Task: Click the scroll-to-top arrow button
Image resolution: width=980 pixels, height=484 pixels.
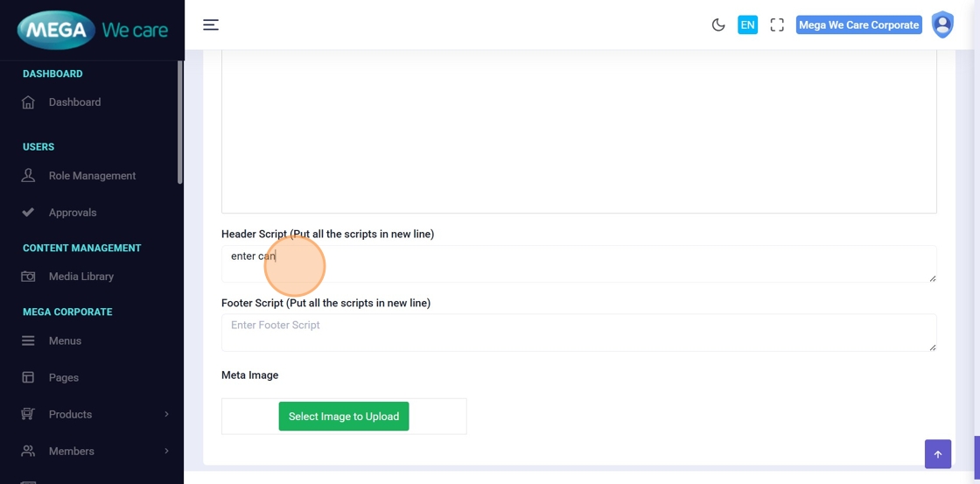Action: coord(938,454)
